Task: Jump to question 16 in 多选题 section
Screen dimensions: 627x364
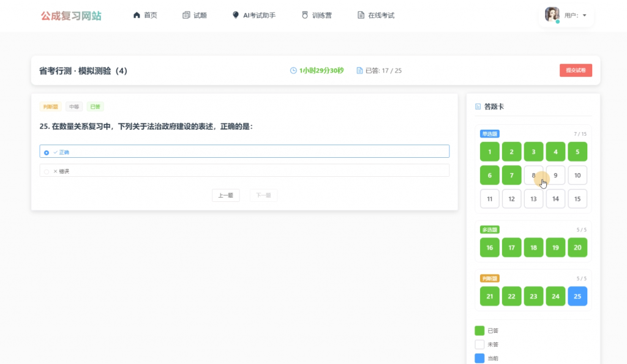Action: coord(489,248)
